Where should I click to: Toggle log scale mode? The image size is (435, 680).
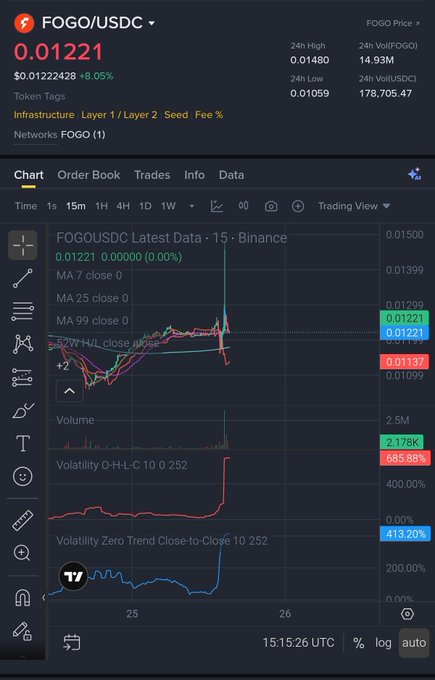pos(383,643)
